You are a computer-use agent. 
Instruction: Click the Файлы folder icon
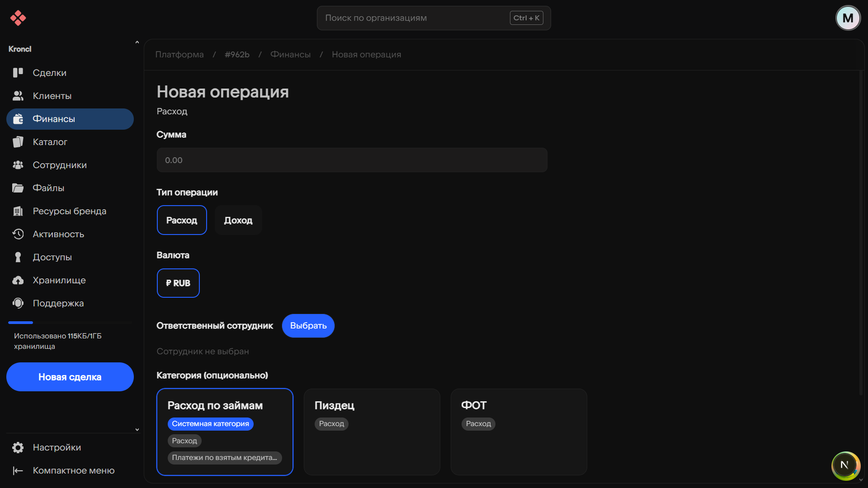[x=18, y=188]
